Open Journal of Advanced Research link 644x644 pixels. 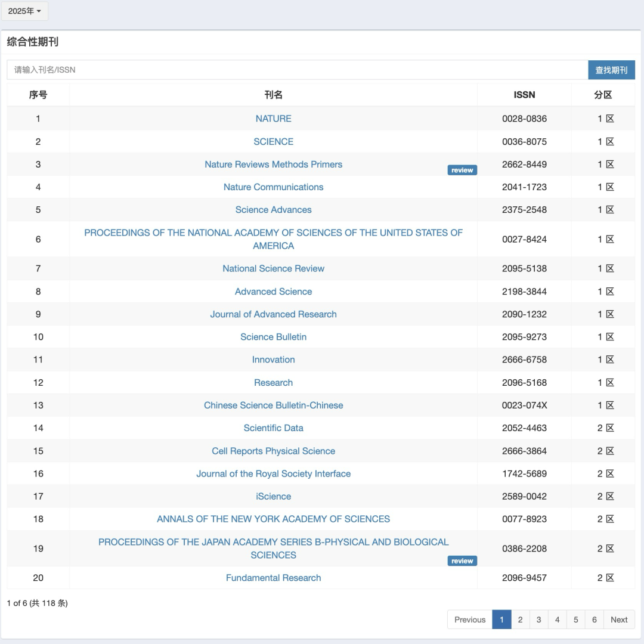click(273, 314)
